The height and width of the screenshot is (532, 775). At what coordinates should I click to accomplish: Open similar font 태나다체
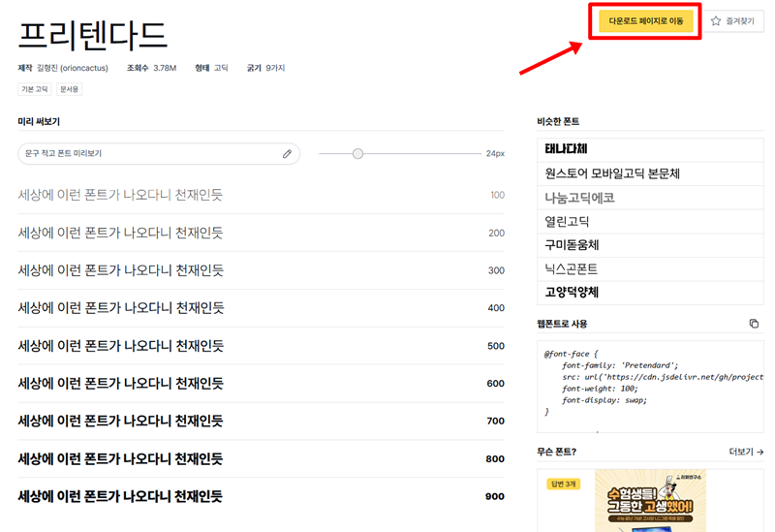[x=650, y=149]
